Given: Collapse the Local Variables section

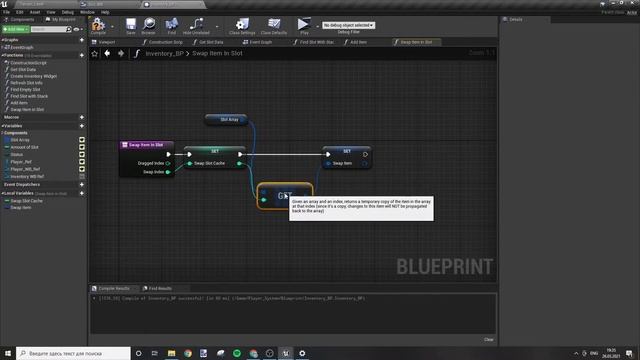Looking at the screenshot, I should click(2, 193).
